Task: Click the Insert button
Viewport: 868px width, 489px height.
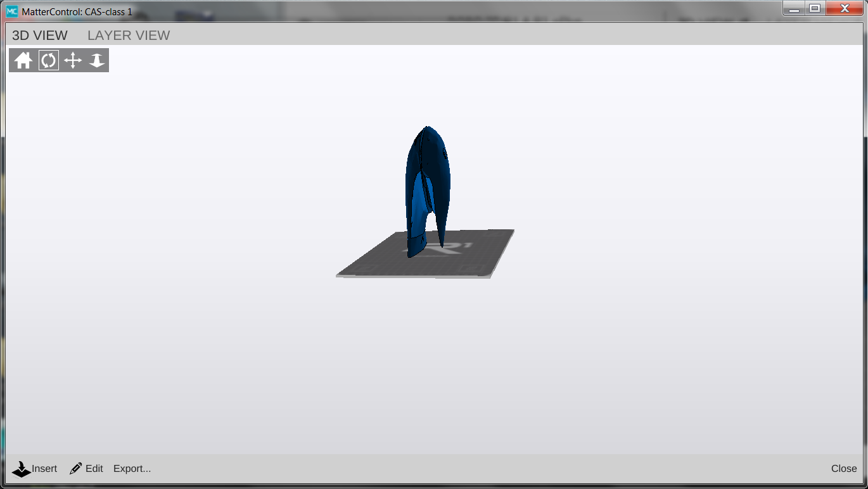Action: [x=35, y=469]
